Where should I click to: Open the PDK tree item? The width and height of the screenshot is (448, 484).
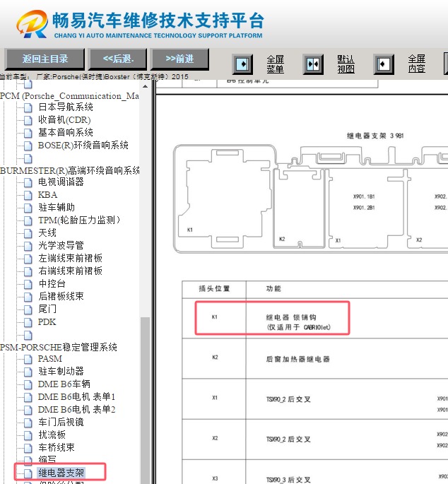tap(47, 321)
